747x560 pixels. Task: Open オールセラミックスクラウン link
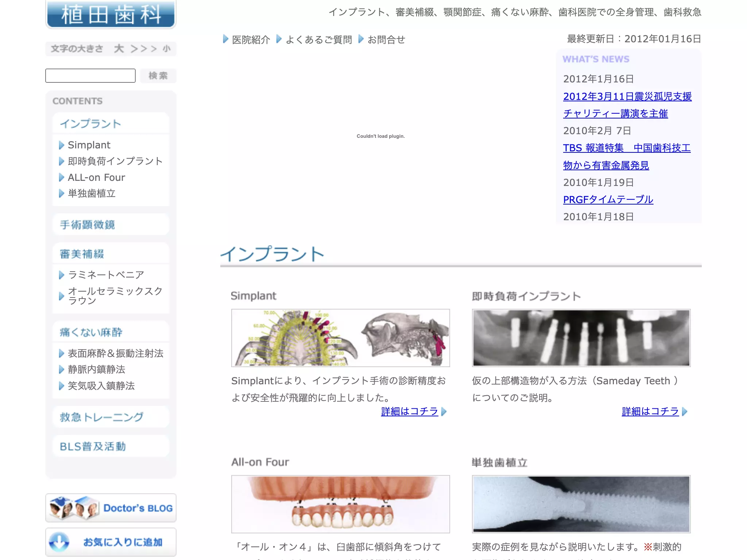click(115, 296)
